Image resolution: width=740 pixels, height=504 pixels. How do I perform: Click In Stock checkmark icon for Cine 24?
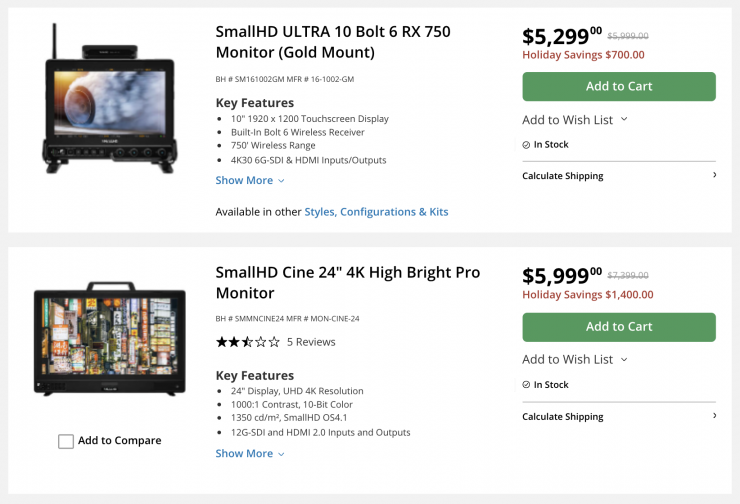coord(526,384)
